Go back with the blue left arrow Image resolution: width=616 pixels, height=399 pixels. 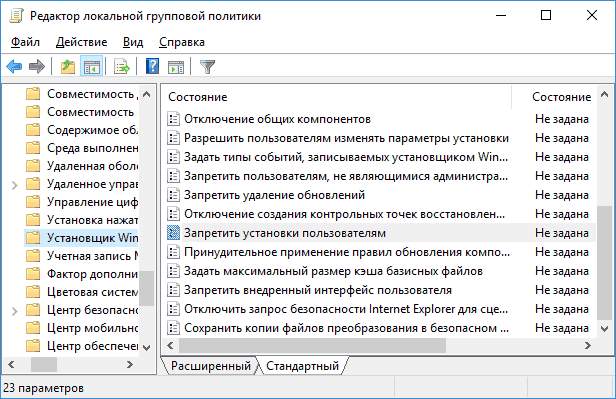[14, 66]
